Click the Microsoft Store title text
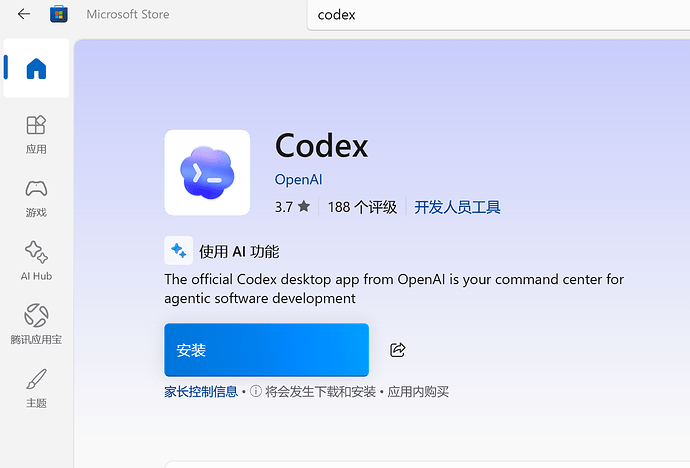Image resolution: width=690 pixels, height=468 pixels. (128, 15)
